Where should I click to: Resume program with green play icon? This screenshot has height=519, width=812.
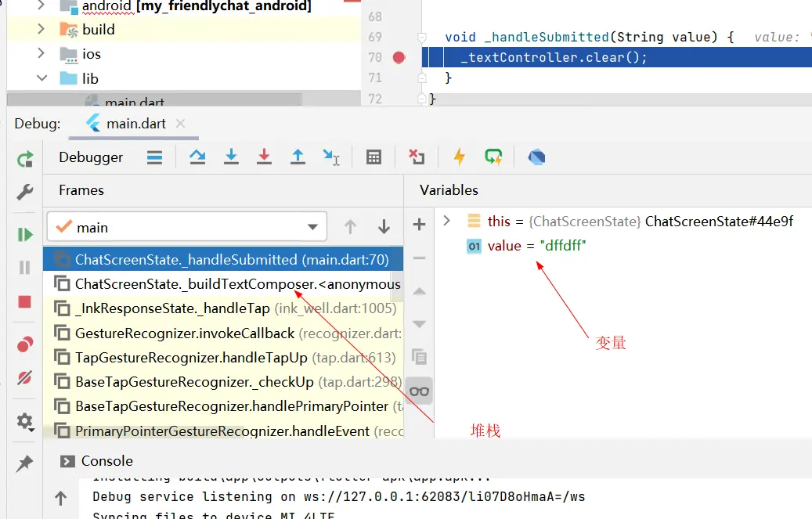(x=25, y=235)
